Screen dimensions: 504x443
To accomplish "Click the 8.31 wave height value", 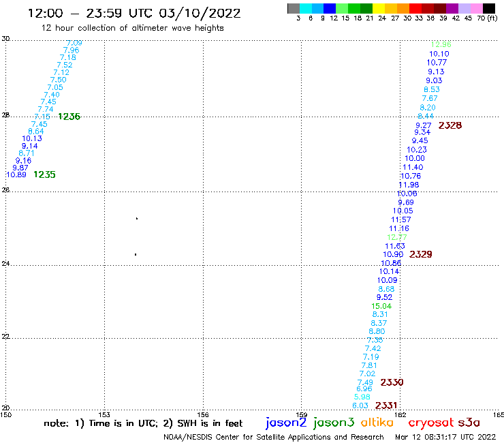I will [380, 315].
